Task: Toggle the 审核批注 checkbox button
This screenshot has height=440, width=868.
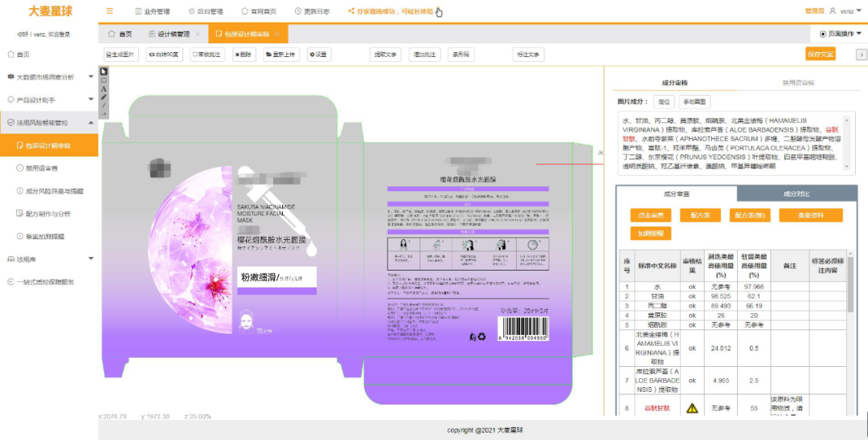Action: coord(207,54)
